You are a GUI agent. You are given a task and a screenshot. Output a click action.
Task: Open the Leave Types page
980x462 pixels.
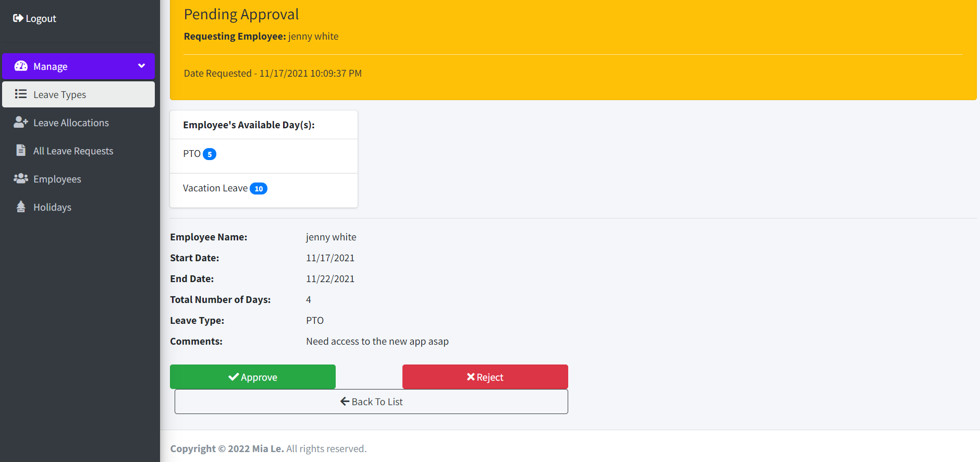point(59,94)
